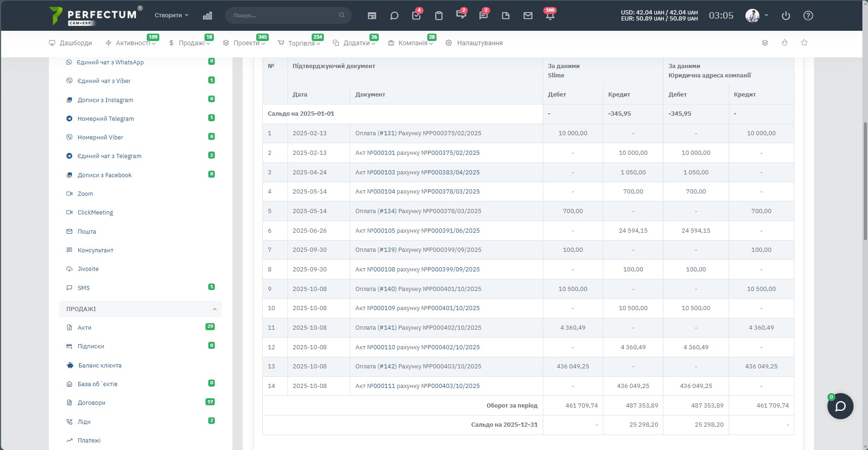
Task: Open the floating chat bubble widget
Action: coord(840,406)
